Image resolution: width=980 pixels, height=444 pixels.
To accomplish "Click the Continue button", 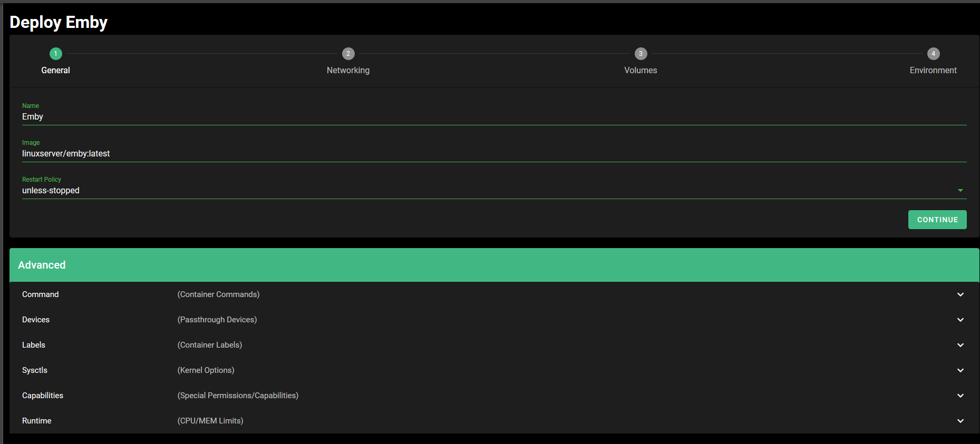I will pos(937,220).
